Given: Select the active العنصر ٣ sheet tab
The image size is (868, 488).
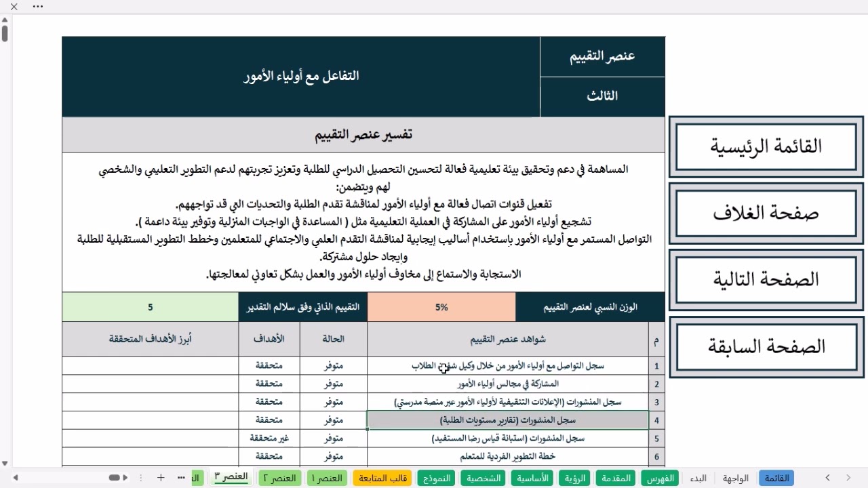Looking at the screenshot, I should point(231,478).
